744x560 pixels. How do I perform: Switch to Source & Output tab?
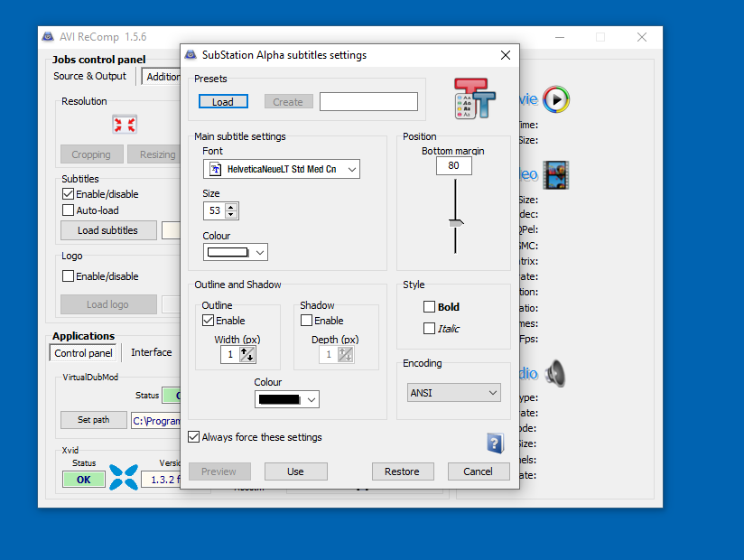tap(89, 77)
